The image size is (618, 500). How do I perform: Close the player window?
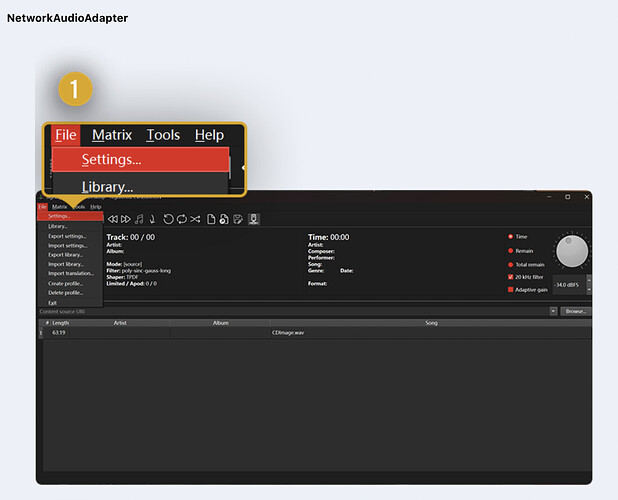[586, 197]
